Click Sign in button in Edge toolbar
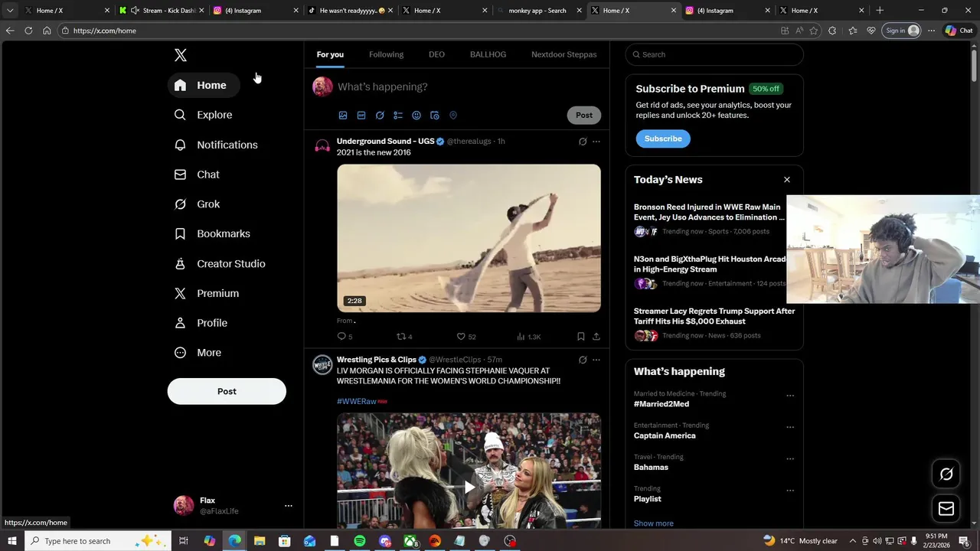 pyautogui.click(x=902, y=31)
